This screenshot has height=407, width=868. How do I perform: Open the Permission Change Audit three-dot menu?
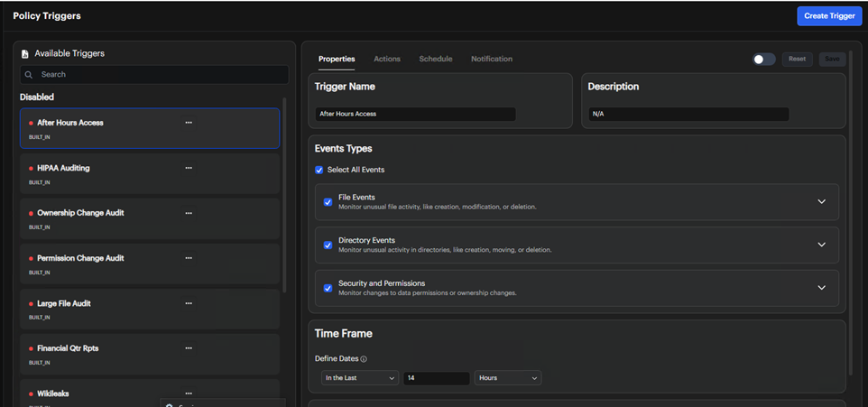tap(189, 258)
